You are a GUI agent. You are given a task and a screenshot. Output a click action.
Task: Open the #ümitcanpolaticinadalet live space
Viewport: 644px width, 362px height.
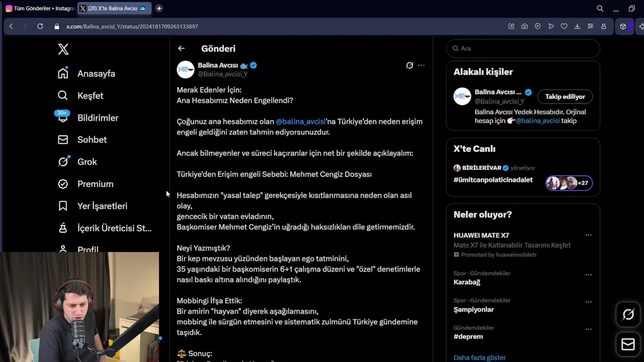point(493,180)
